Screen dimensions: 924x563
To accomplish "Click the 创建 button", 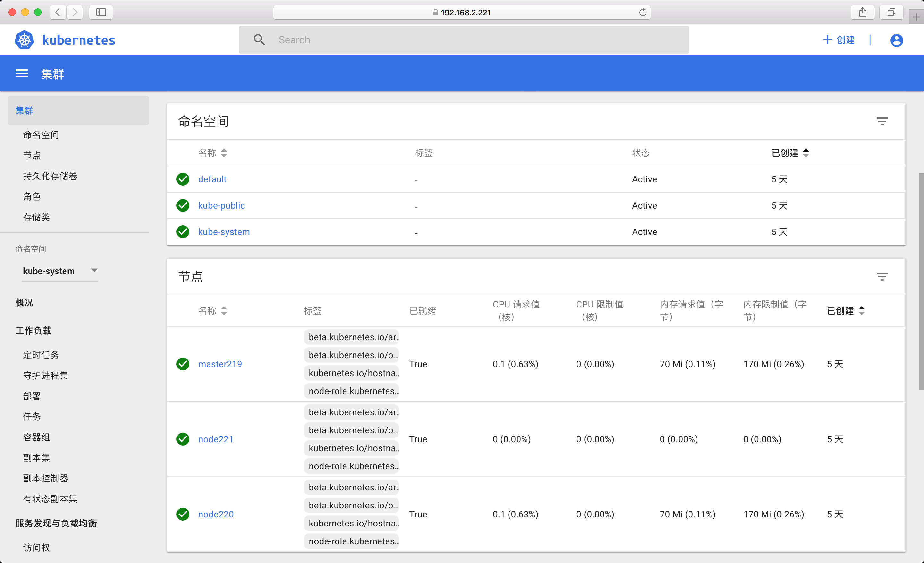I will tap(839, 40).
